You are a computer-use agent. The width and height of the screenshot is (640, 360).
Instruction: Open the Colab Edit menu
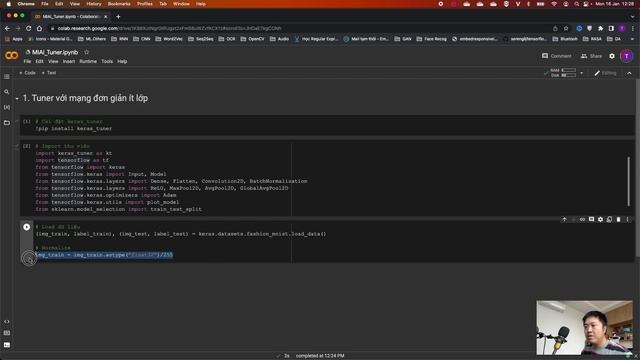[39, 61]
